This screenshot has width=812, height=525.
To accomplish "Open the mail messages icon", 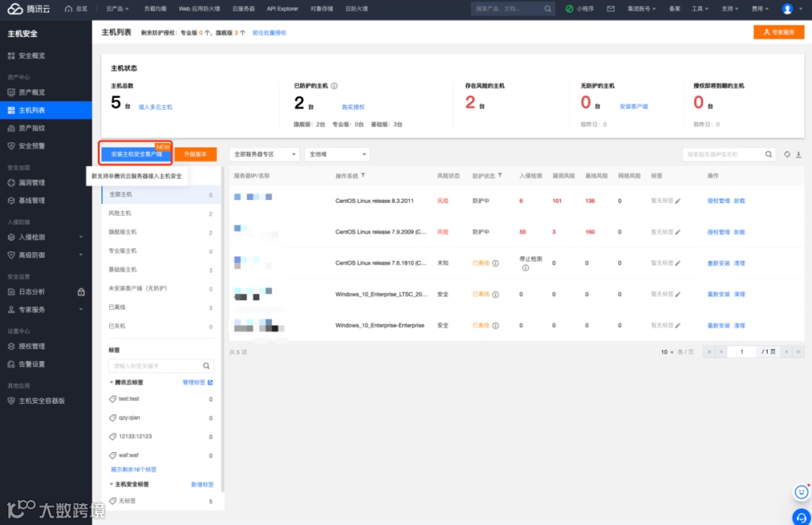I will tap(611, 9).
